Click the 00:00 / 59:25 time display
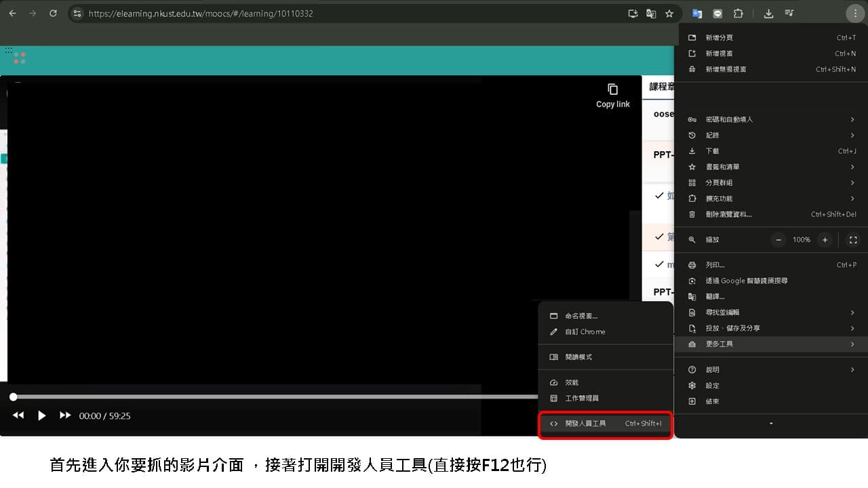Viewport: 868px width, 488px height. tap(105, 416)
